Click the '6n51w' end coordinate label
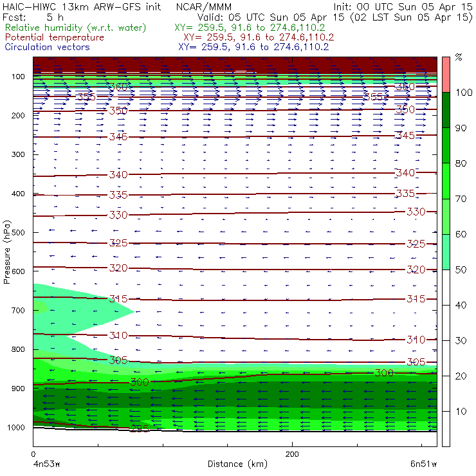 pos(424,464)
